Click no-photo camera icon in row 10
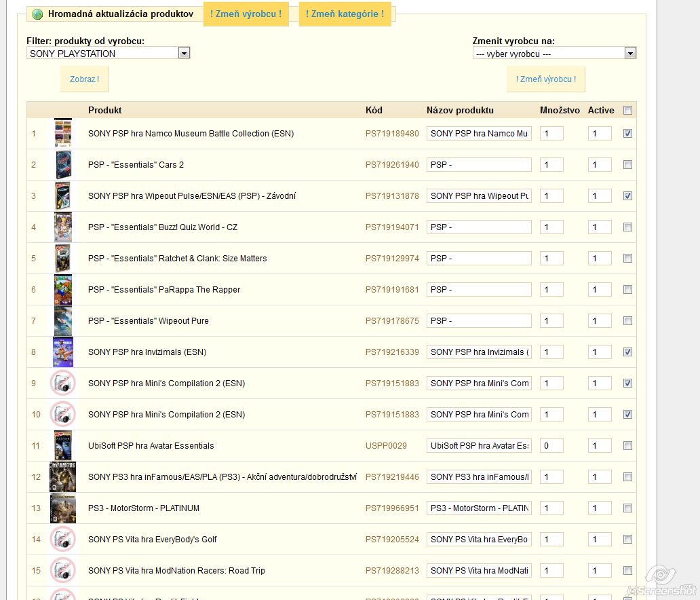This screenshot has width=700, height=600. (x=63, y=415)
